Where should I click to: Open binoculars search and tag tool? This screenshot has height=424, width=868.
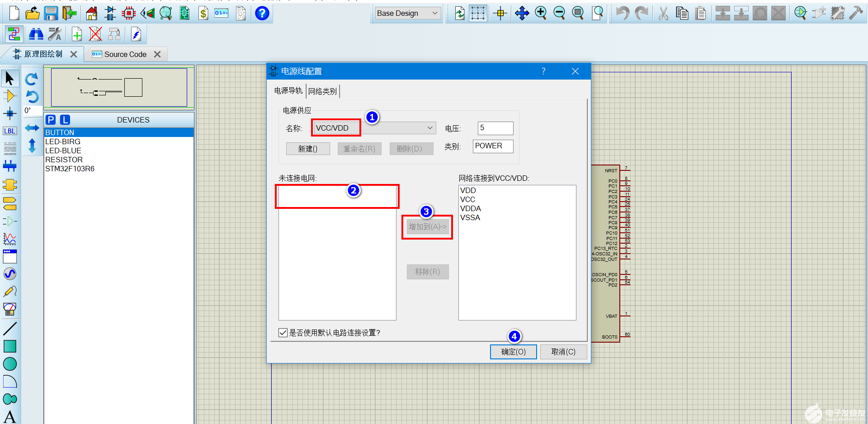(x=36, y=34)
